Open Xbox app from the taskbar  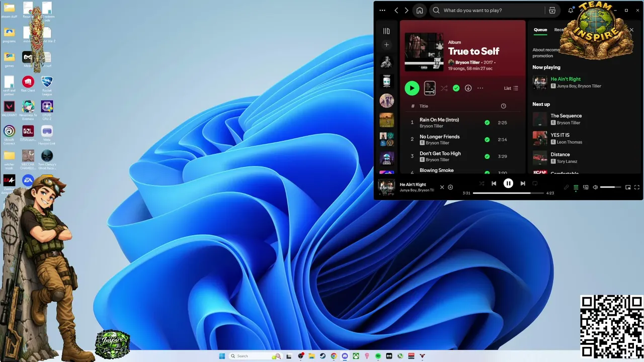click(x=356, y=356)
